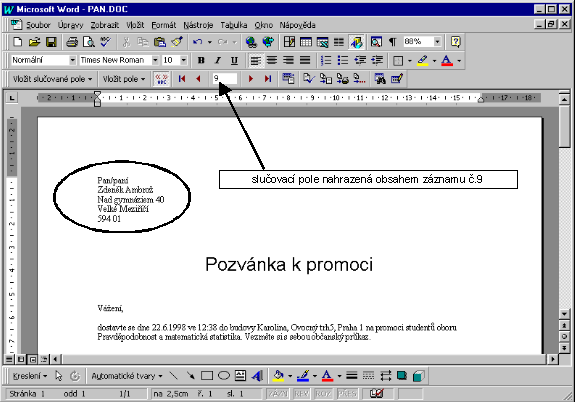Image resolution: width=575 pixels, height=402 pixels.
Task: Set columns layout
Action: (x=339, y=42)
